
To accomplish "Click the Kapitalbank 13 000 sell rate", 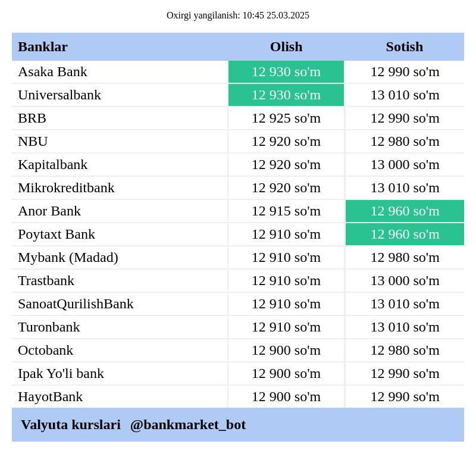I will click(405, 165).
